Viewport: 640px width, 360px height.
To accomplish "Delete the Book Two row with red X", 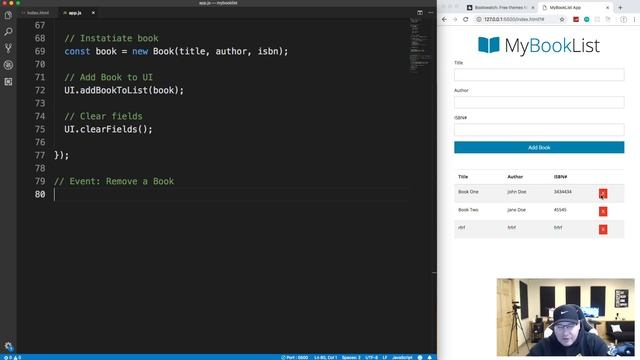I will 603,211.
